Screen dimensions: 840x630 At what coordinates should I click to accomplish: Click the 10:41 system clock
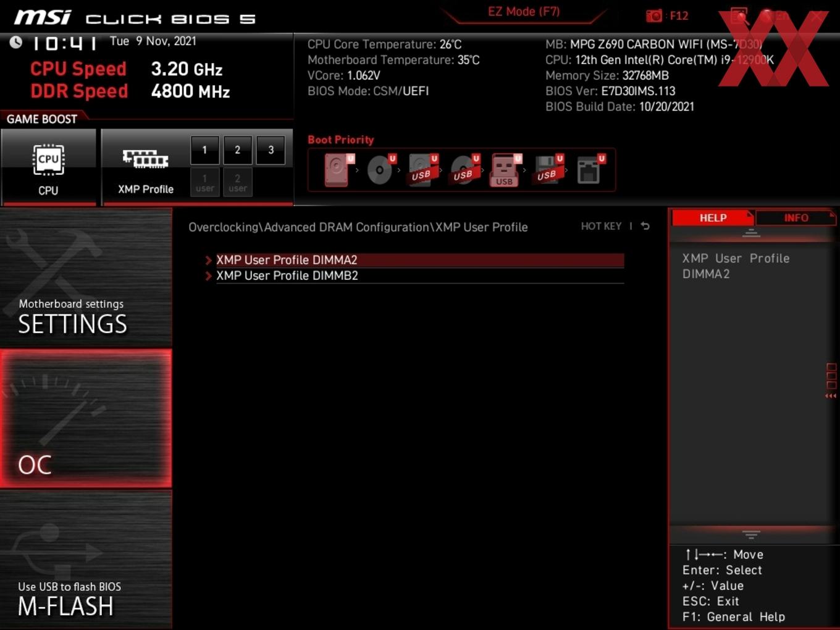tap(64, 43)
